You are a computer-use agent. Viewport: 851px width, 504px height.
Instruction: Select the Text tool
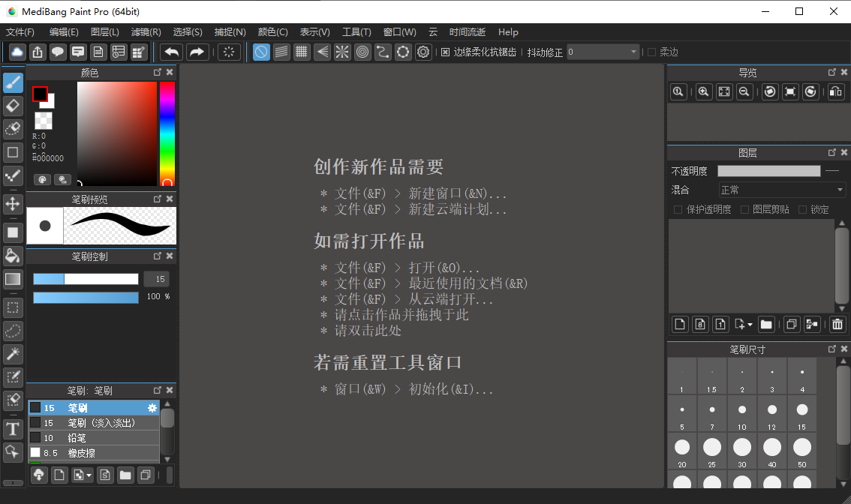[x=13, y=428]
